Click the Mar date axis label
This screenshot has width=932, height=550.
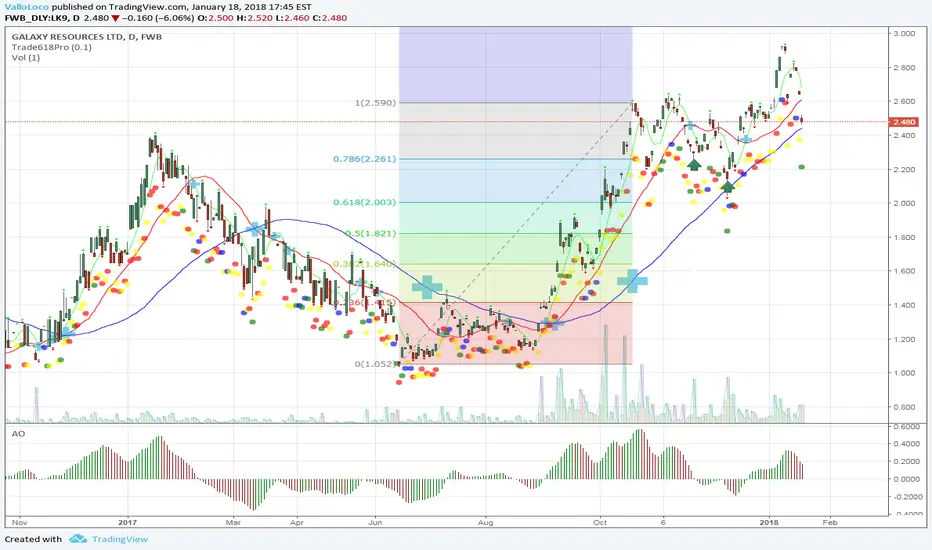click(x=234, y=523)
